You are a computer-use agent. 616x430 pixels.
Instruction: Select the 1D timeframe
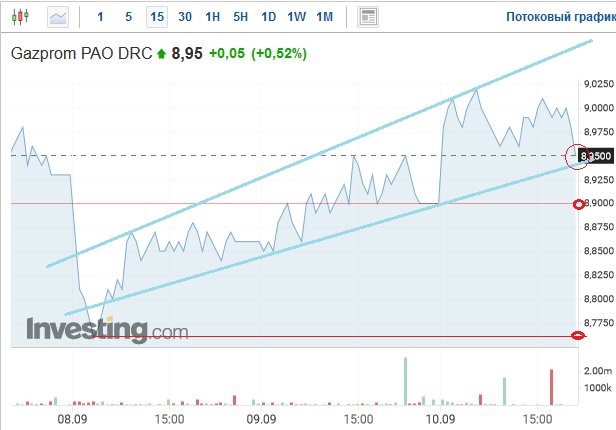tap(269, 17)
